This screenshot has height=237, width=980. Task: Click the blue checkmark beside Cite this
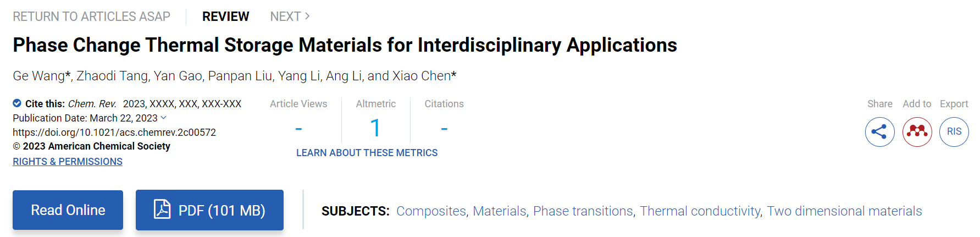(x=17, y=103)
